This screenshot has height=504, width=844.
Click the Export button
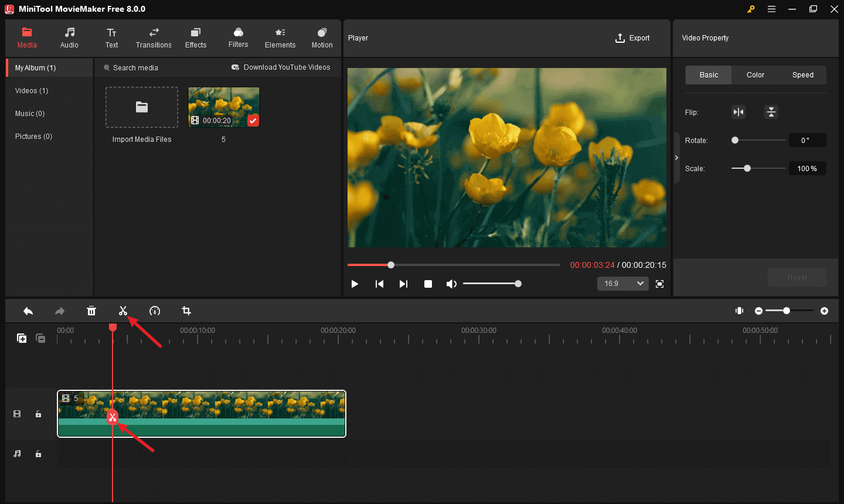click(x=632, y=38)
